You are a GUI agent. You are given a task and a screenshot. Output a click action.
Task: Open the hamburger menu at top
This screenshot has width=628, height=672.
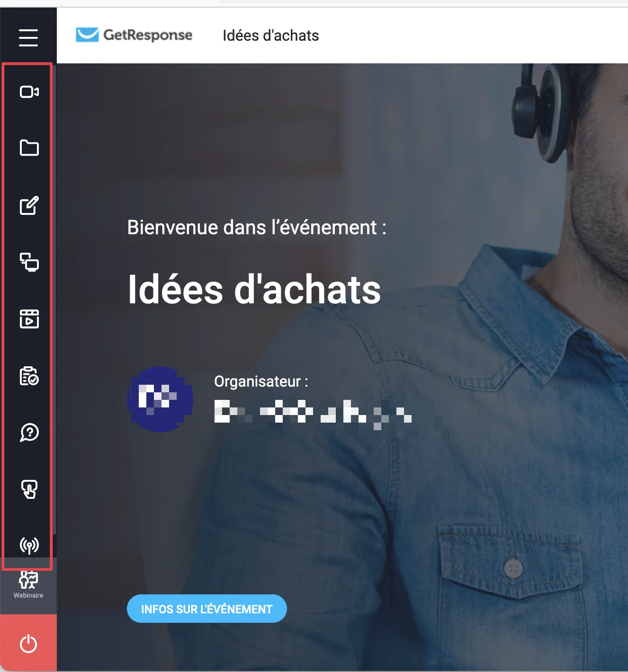point(28,37)
